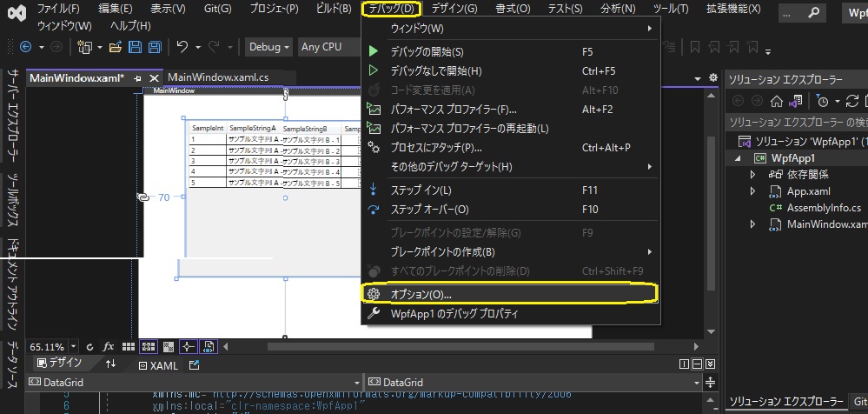
Task: Open the Debug configuration dropdown
Action: click(269, 47)
